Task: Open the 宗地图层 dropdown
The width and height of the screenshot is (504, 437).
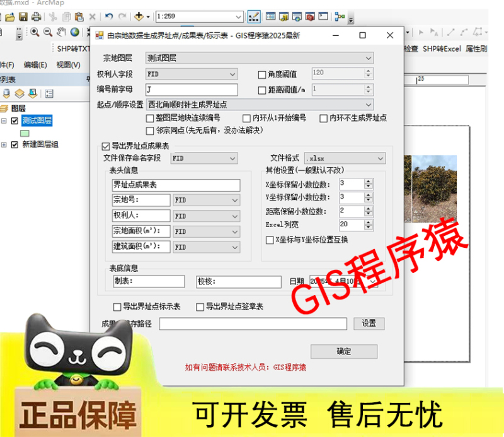Action: coord(369,58)
